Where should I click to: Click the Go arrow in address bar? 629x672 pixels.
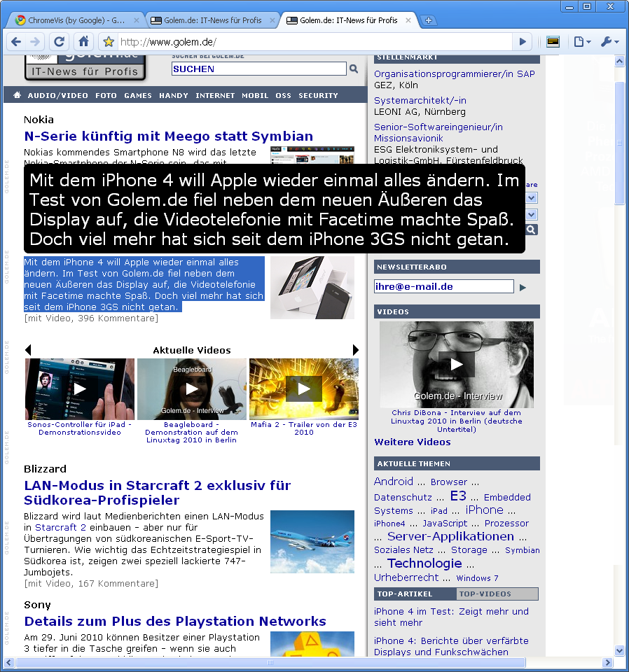(x=523, y=42)
